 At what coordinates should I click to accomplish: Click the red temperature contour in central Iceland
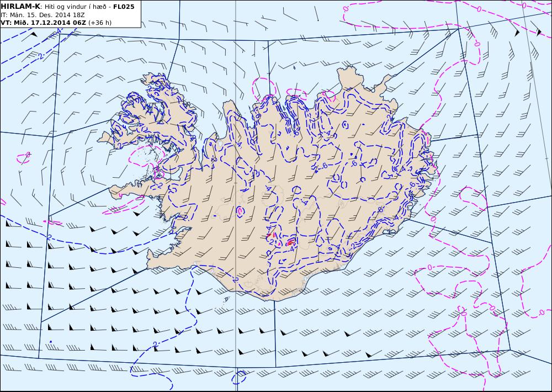pos(290,242)
